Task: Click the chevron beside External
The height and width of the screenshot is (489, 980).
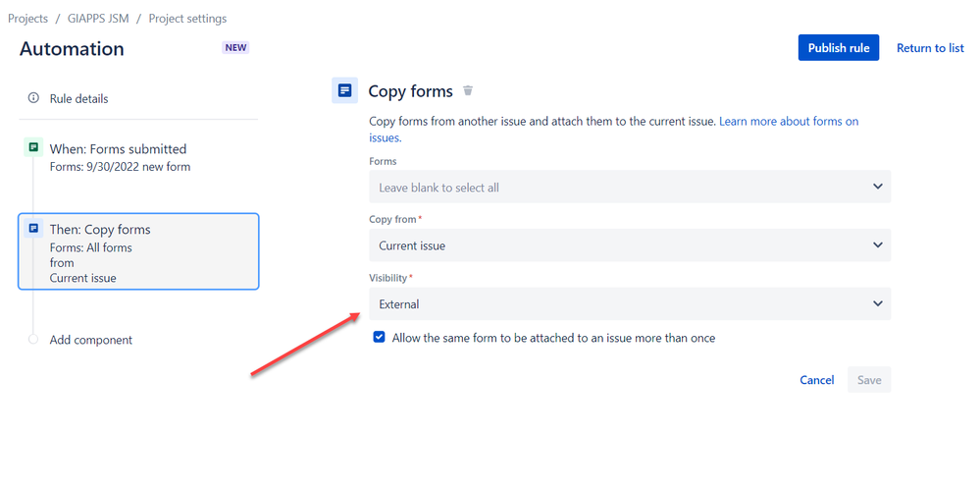Action: 878,303
